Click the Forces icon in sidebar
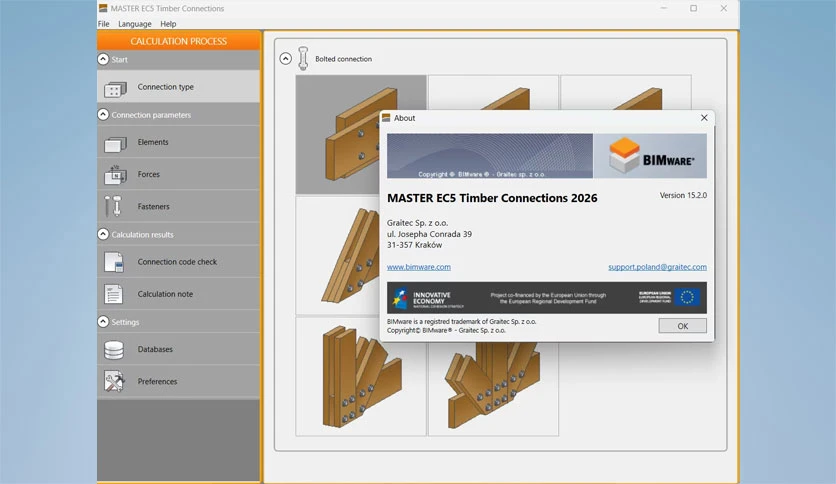The width and height of the screenshot is (836, 484). pyautogui.click(x=115, y=175)
